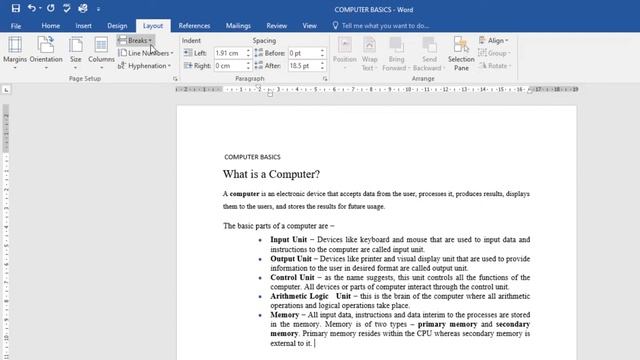Open the Align dropdown

click(x=494, y=40)
